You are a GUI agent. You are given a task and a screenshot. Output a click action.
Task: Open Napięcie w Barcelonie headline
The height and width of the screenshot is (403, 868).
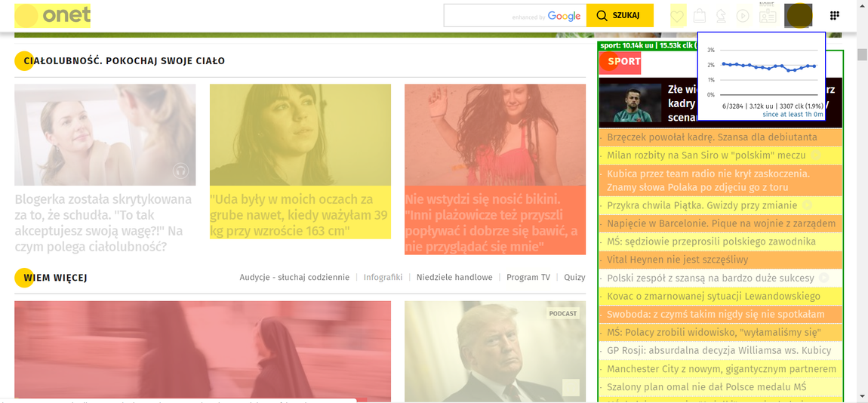721,223
